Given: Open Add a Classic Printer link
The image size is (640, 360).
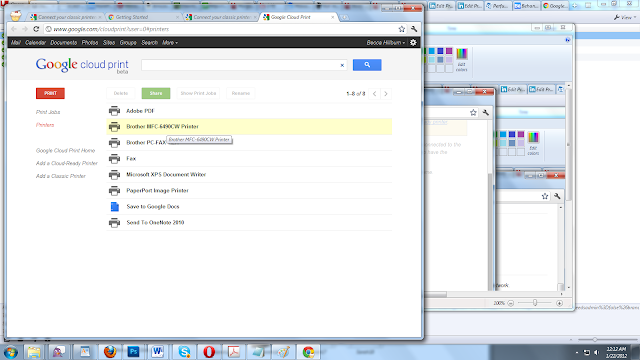Looking at the screenshot, I should point(60,176).
